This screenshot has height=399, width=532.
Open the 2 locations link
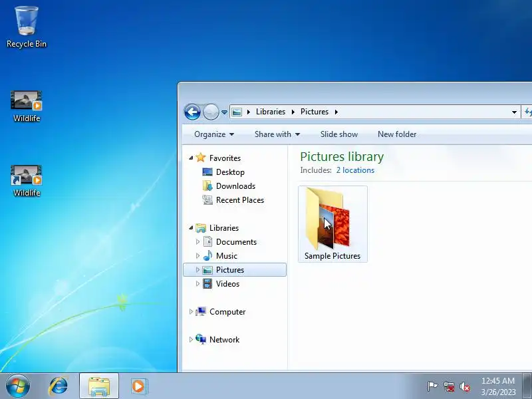[x=355, y=170]
